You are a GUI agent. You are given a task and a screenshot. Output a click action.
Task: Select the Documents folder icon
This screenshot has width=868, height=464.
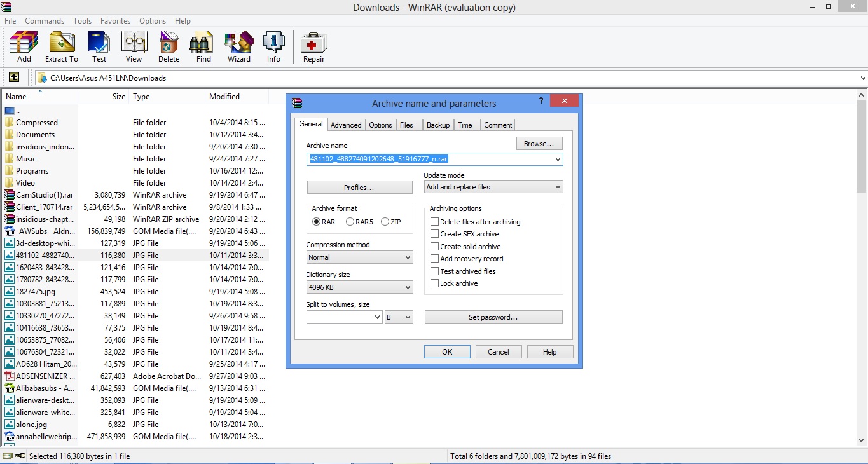point(10,135)
